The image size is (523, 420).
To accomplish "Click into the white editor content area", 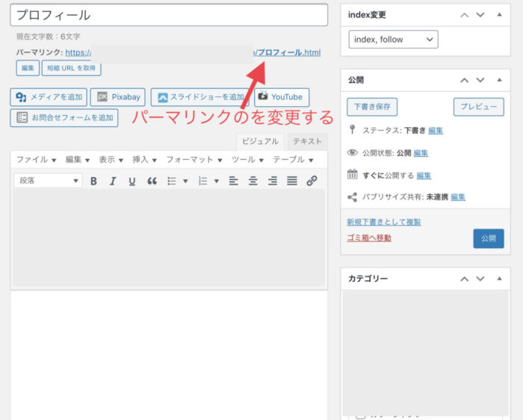I will [x=169, y=353].
